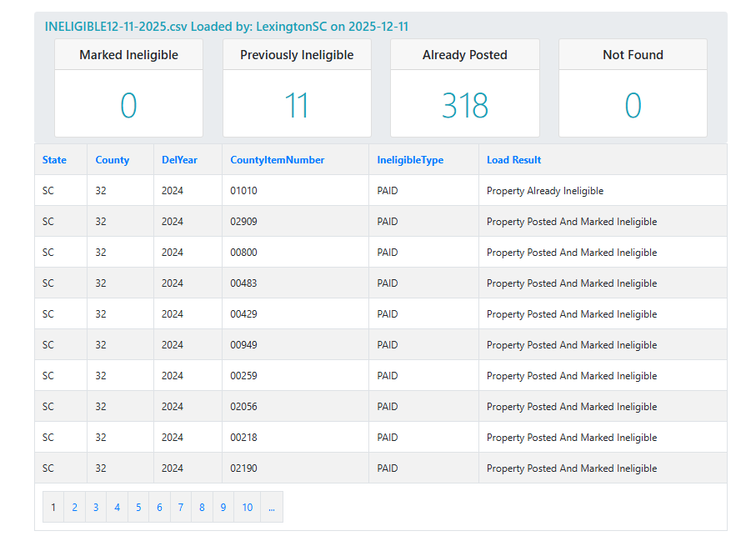
Task: Select item number 00218 cell
Action: 296,438
